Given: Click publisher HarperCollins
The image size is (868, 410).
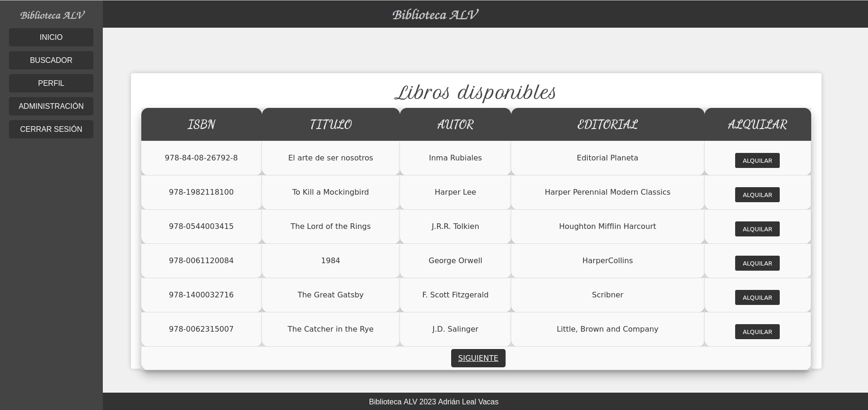Looking at the screenshot, I should click(x=607, y=260).
